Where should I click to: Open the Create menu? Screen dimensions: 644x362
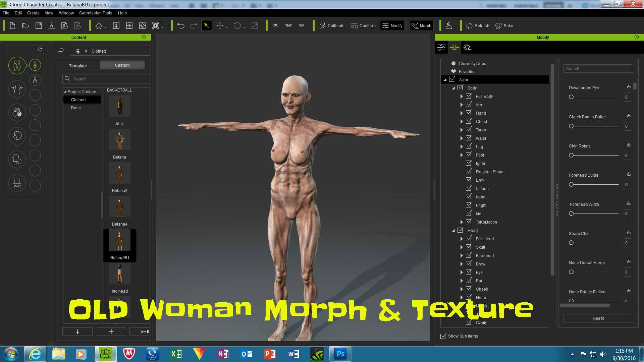point(33,13)
